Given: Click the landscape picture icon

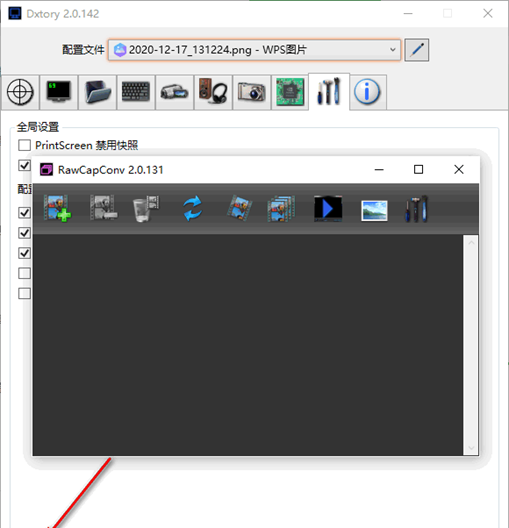Looking at the screenshot, I should [374, 211].
